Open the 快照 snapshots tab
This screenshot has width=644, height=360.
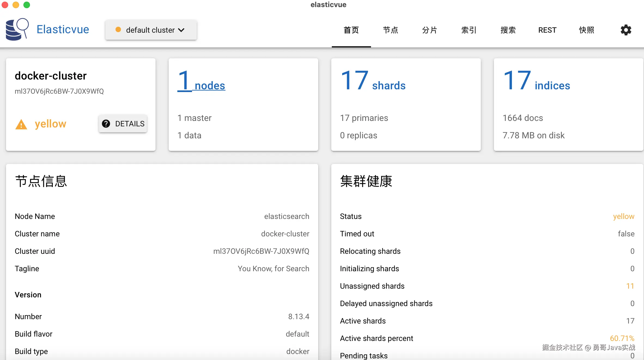pos(587,30)
